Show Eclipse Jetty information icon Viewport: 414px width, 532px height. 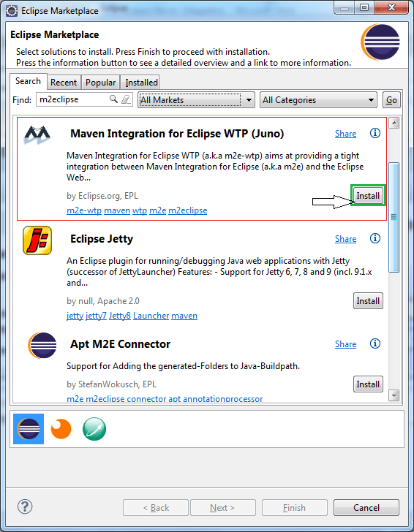pos(375,238)
